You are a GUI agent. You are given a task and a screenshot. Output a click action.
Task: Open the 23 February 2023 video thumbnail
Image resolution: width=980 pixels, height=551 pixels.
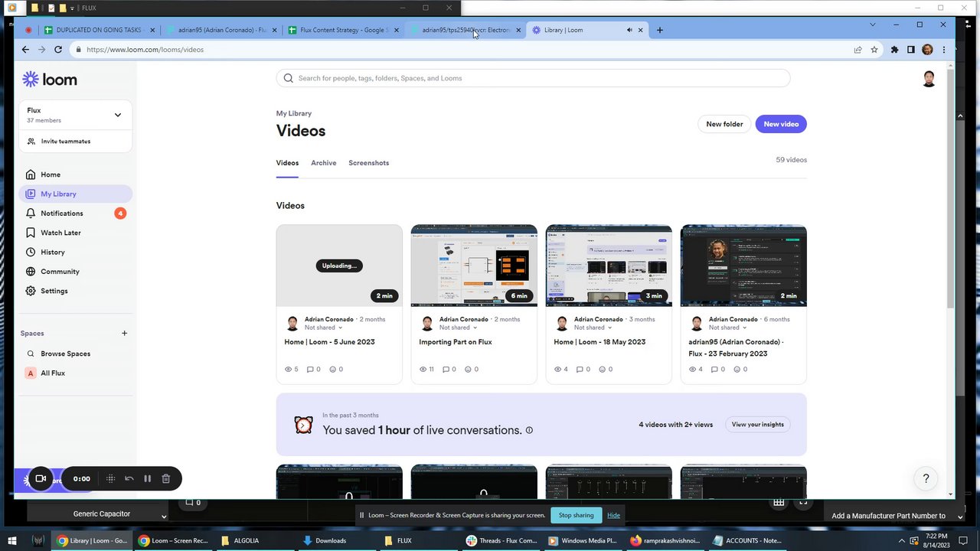[743, 266]
